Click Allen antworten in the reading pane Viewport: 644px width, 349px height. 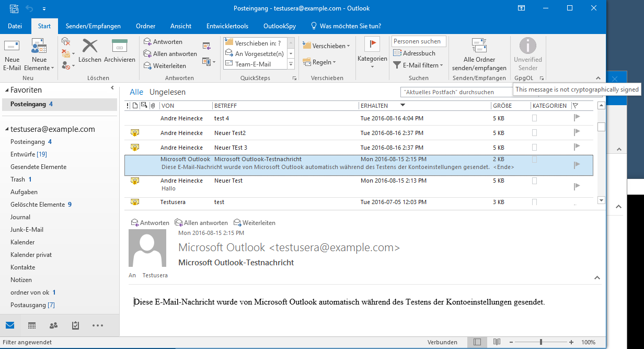point(201,223)
